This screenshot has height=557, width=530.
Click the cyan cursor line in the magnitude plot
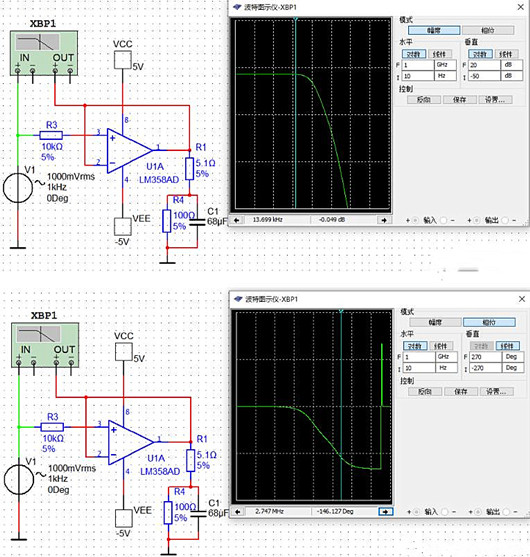click(x=296, y=114)
